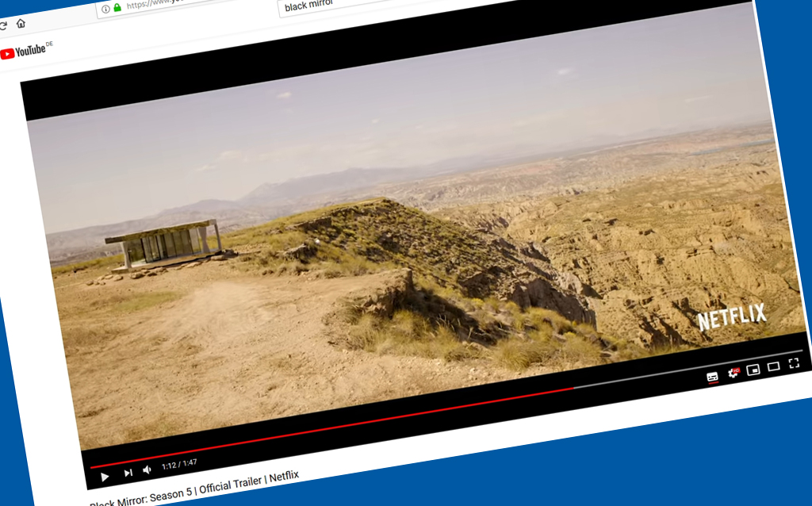The height and width of the screenshot is (506, 812).
Task: Click the Netflix watermark in the video
Action: point(731,318)
